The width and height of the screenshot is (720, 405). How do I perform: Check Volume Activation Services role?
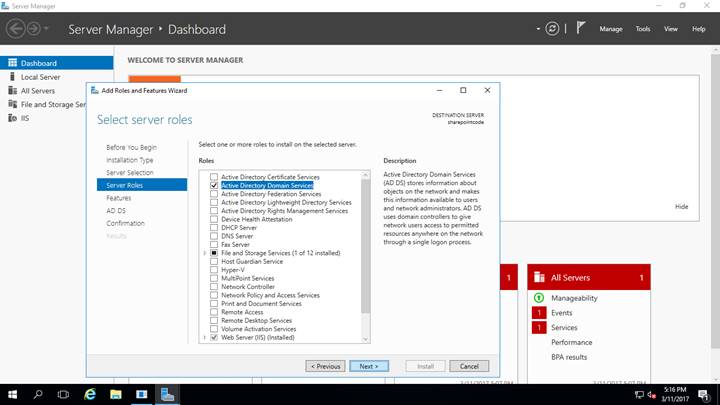point(214,329)
